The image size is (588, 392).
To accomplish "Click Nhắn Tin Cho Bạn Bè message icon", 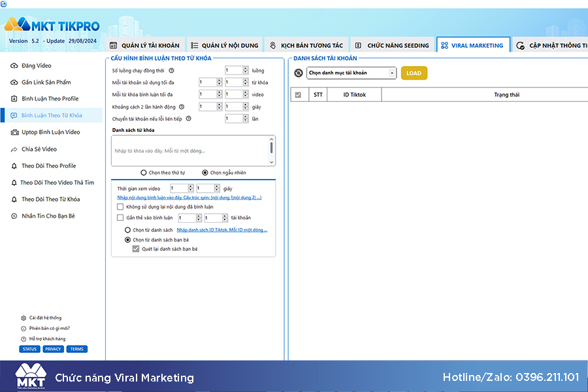I will pos(14,216).
